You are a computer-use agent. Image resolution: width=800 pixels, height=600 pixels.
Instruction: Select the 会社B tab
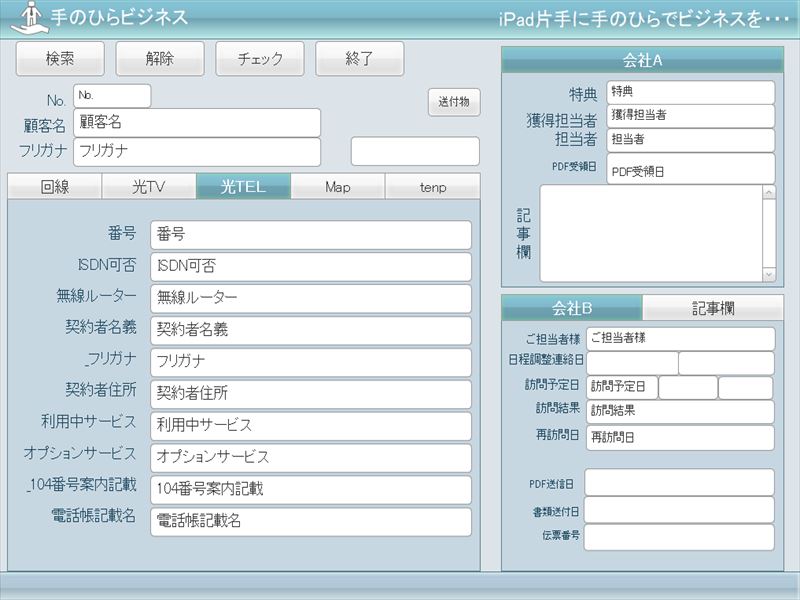[572, 308]
